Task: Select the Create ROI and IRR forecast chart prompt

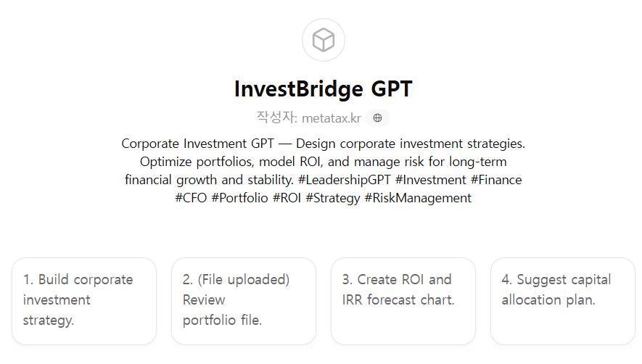Action: click(x=403, y=300)
